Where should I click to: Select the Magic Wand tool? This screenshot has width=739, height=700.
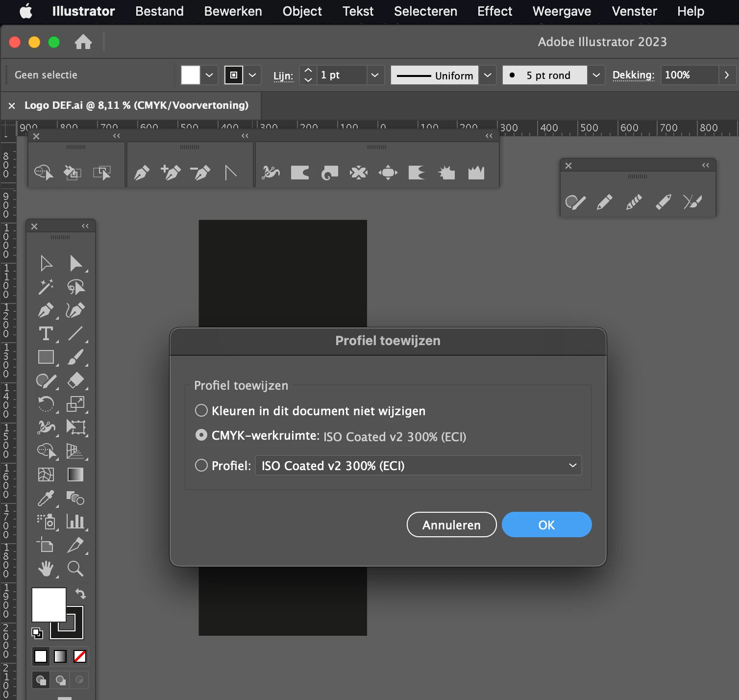pos(46,287)
